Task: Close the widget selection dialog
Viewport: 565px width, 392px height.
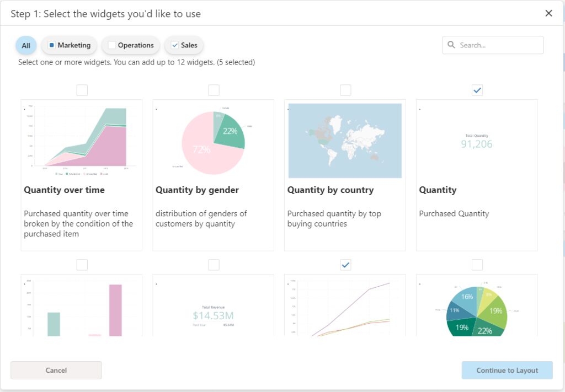Action: click(x=549, y=13)
